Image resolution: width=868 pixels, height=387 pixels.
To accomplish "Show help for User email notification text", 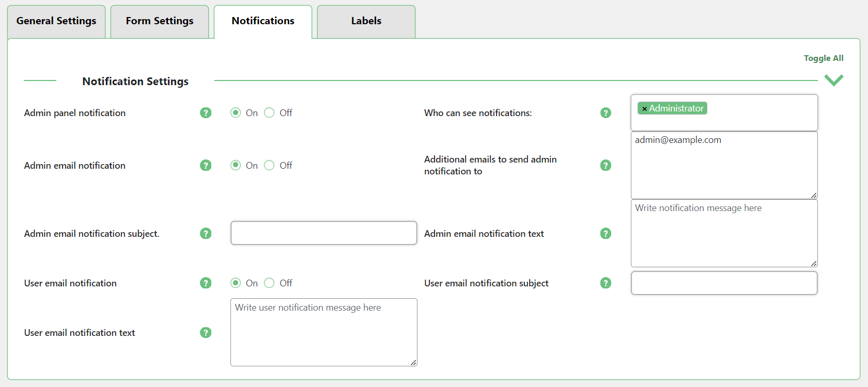I will (206, 333).
